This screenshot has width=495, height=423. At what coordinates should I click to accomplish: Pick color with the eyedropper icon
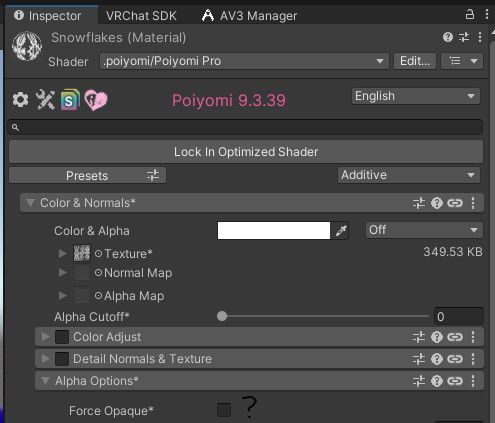click(x=341, y=230)
